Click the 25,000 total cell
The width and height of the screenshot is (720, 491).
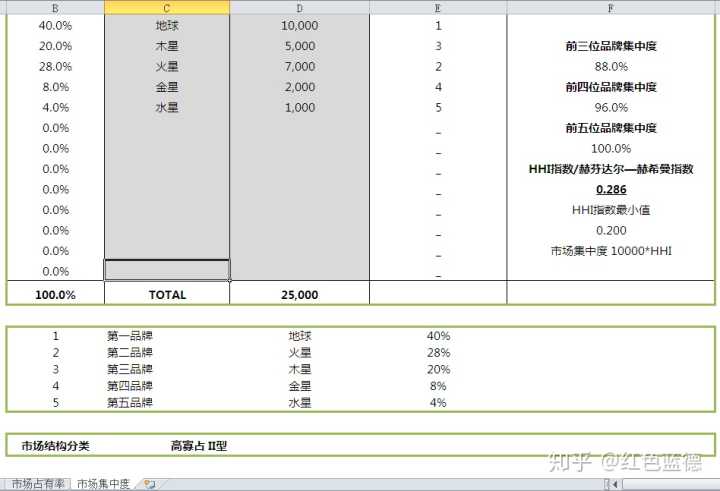point(299,295)
